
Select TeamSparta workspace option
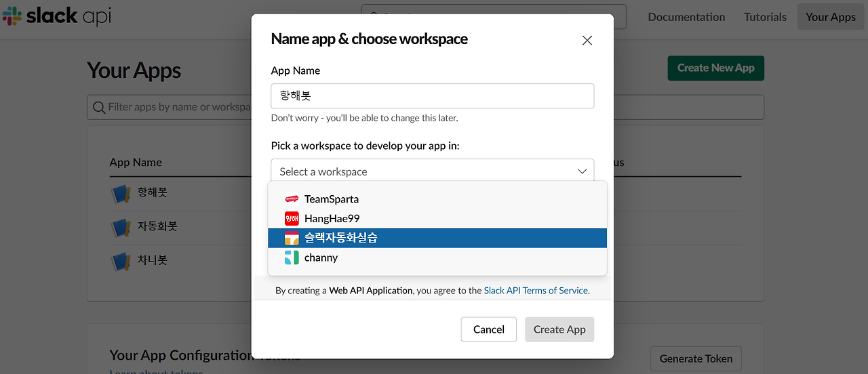(437, 199)
